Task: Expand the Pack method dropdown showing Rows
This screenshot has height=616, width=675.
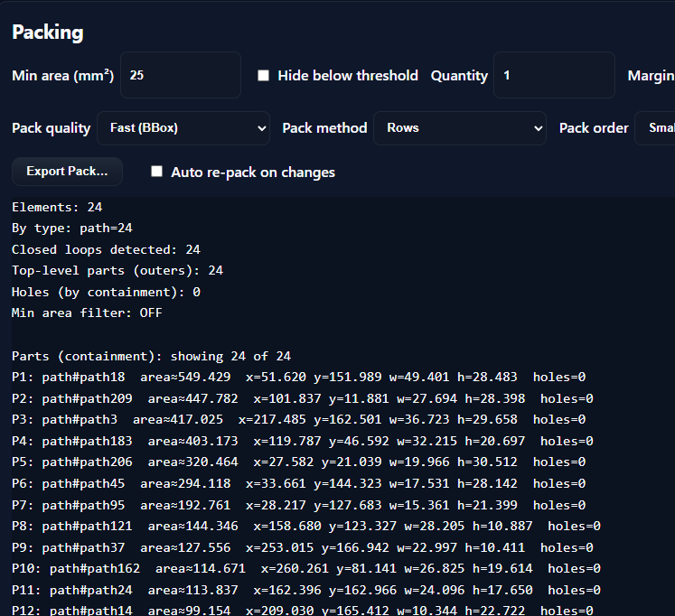Action: tap(460, 128)
